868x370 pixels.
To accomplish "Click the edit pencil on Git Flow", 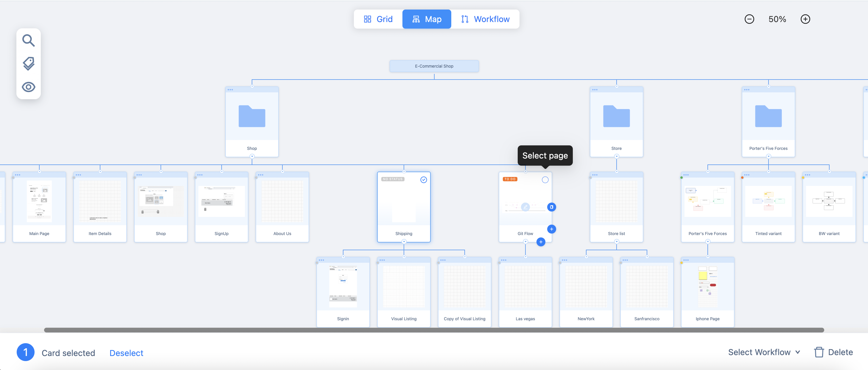I will tap(525, 207).
